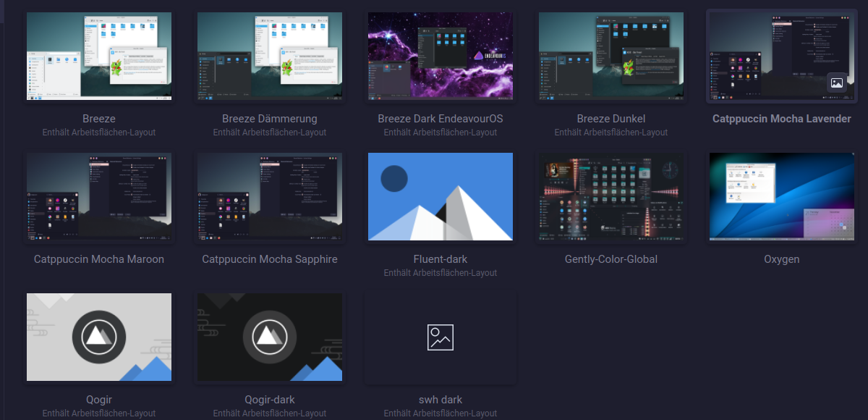Image resolution: width=868 pixels, height=420 pixels.
Task: Click the 'Breeze Dunkel' theme name
Action: (x=611, y=119)
